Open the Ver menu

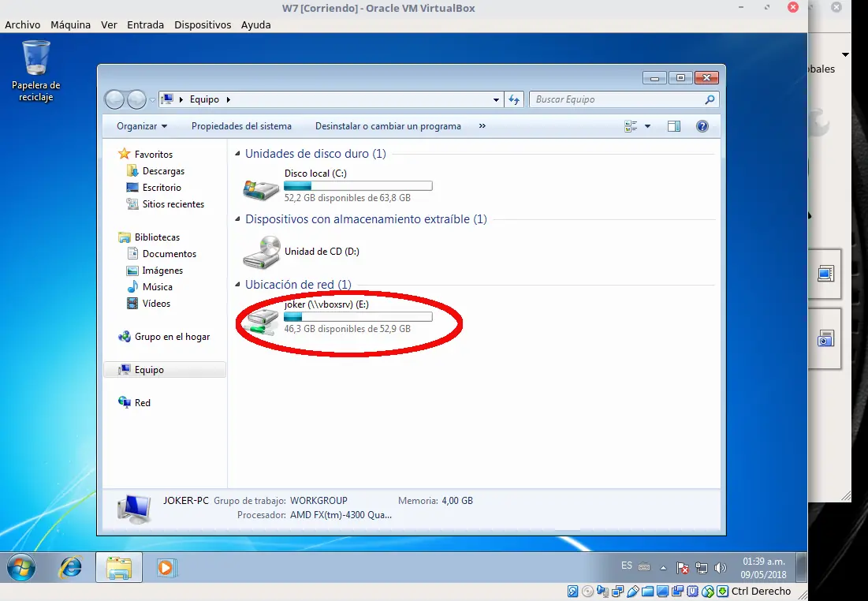click(x=109, y=25)
